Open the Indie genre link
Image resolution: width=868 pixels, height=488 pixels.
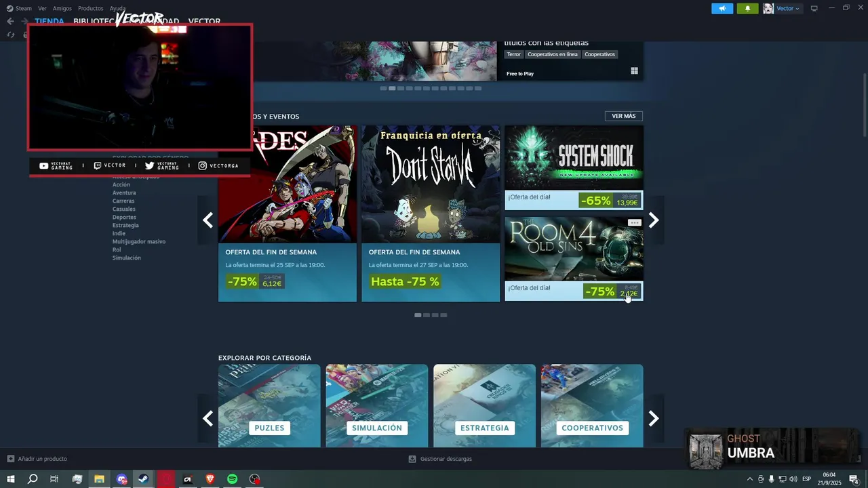click(x=119, y=233)
